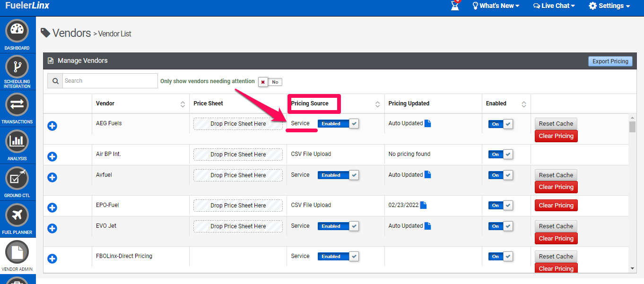Switch off EPO-Fuel vendor On toggle
This screenshot has height=284, width=644.
point(501,206)
